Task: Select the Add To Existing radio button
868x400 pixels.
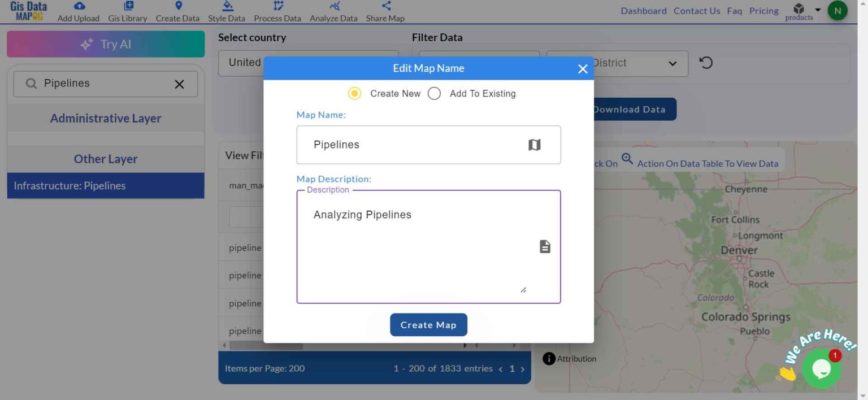Action: tap(434, 93)
